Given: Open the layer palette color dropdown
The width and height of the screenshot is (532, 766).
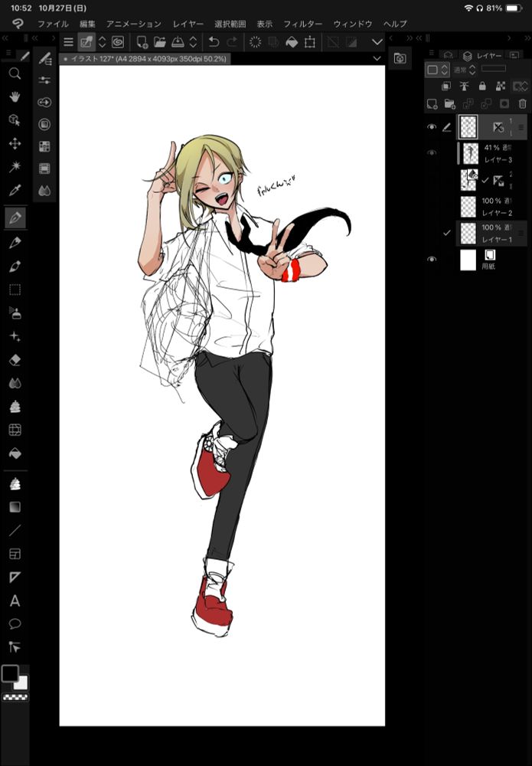Looking at the screenshot, I should [x=437, y=70].
